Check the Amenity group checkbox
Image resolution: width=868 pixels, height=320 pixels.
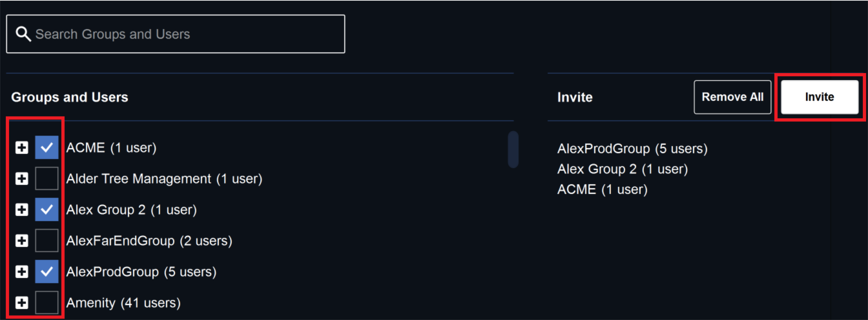pyautogui.click(x=46, y=303)
